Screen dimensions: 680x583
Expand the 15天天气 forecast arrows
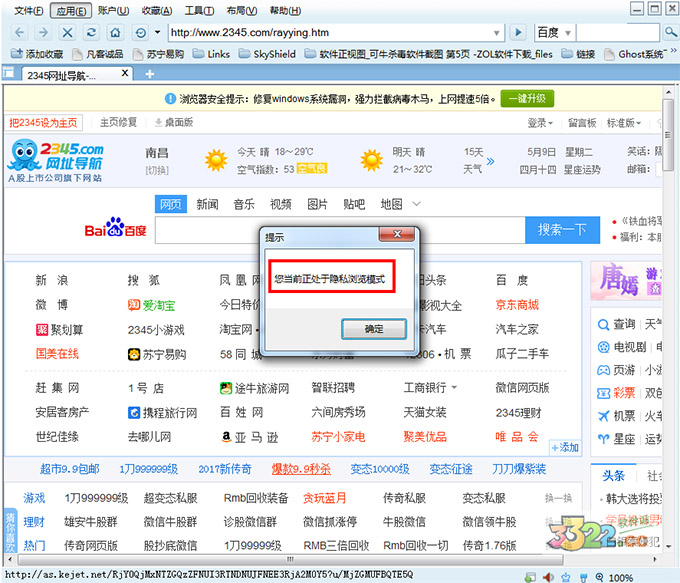(x=490, y=162)
